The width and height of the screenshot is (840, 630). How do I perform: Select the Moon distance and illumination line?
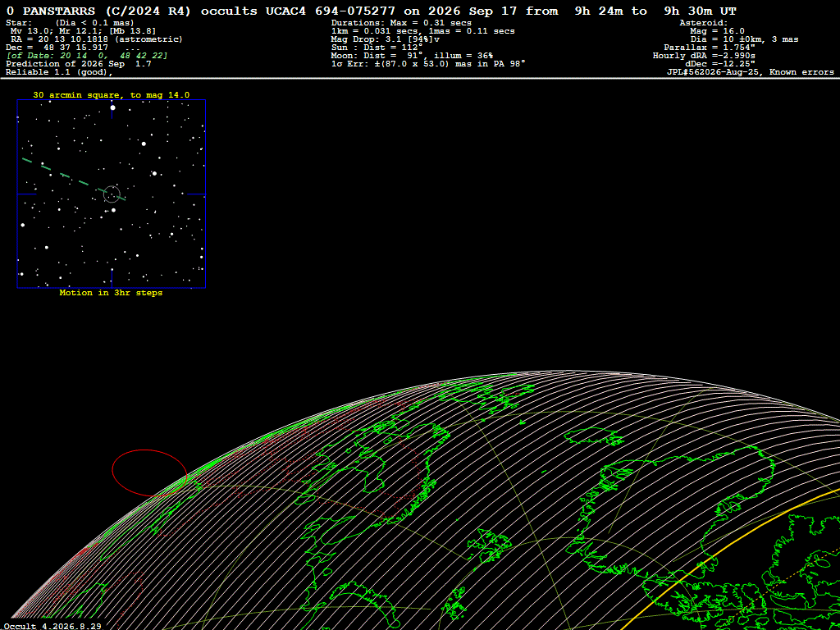point(412,56)
